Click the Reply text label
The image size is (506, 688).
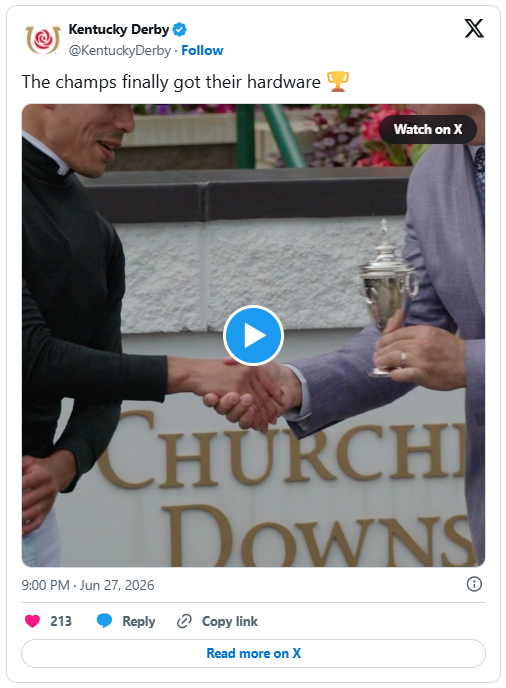point(139,621)
